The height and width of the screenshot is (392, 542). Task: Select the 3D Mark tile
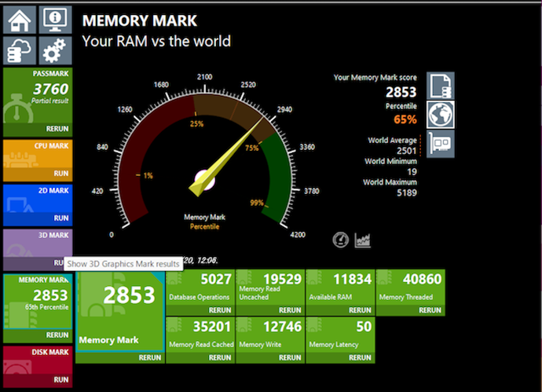38,243
